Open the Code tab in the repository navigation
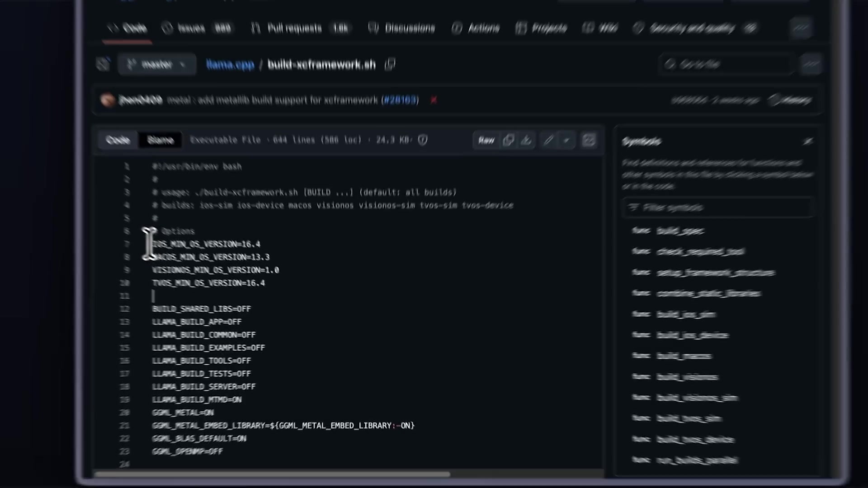 coord(127,28)
